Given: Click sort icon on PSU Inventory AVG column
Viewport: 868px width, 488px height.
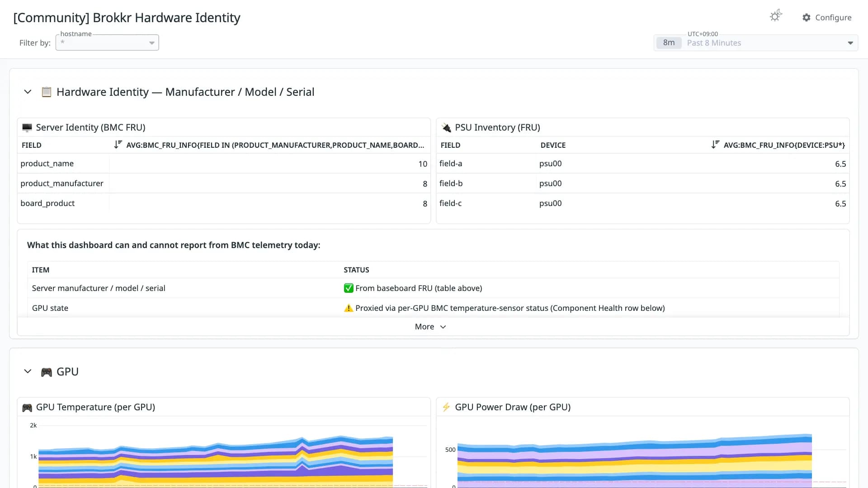Looking at the screenshot, I should tap(715, 145).
